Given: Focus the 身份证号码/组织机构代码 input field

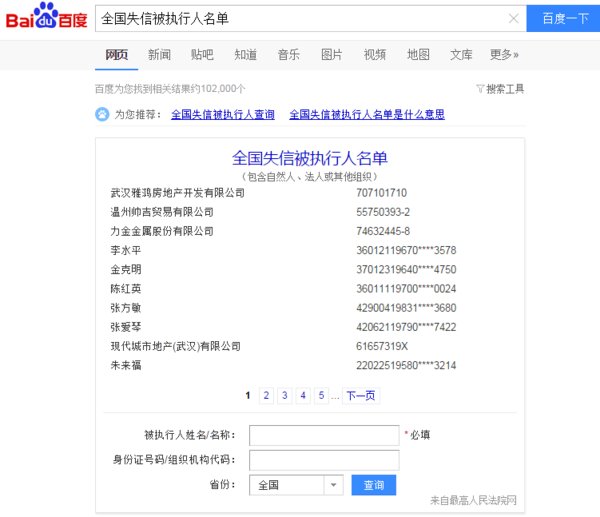Looking at the screenshot, I should point(324,460).
